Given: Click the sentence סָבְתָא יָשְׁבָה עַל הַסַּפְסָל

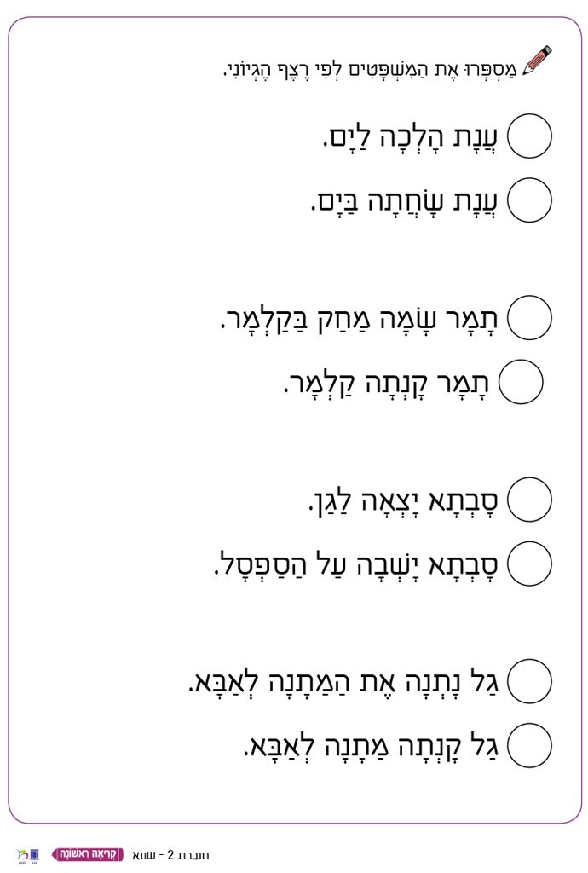Looking at the screenshot, I should click(357, 564).
